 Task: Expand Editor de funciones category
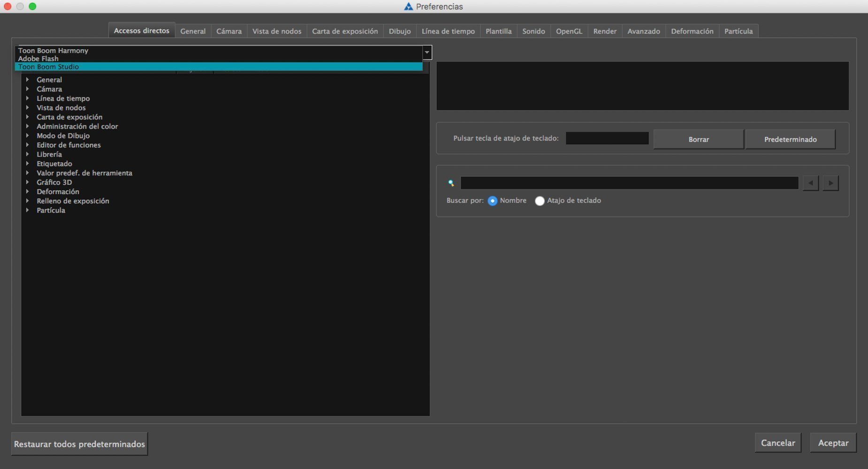point(28,145)
